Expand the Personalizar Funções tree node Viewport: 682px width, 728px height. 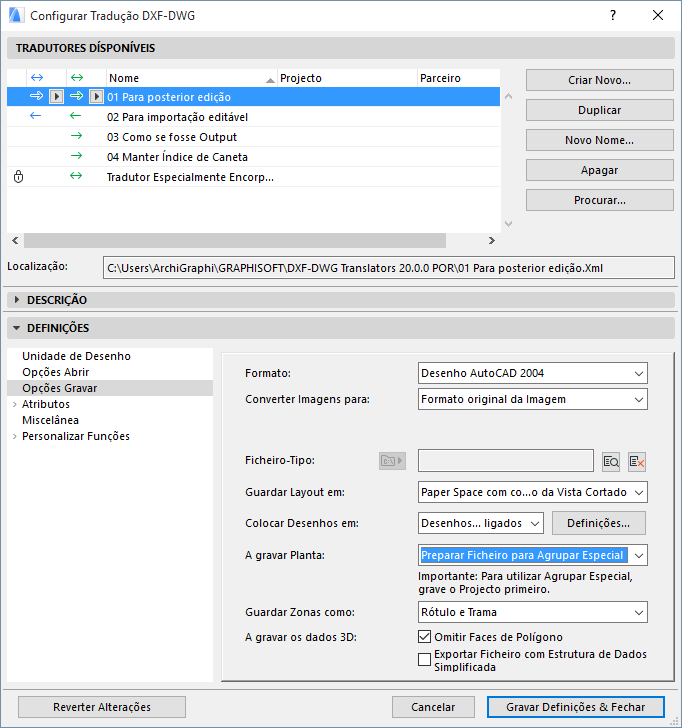click(x=15, y=436)
